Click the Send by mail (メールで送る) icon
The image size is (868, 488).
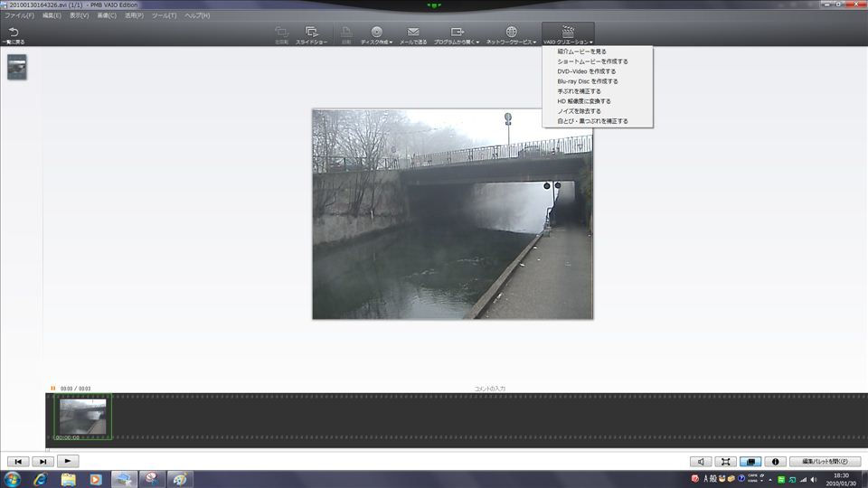413,35
